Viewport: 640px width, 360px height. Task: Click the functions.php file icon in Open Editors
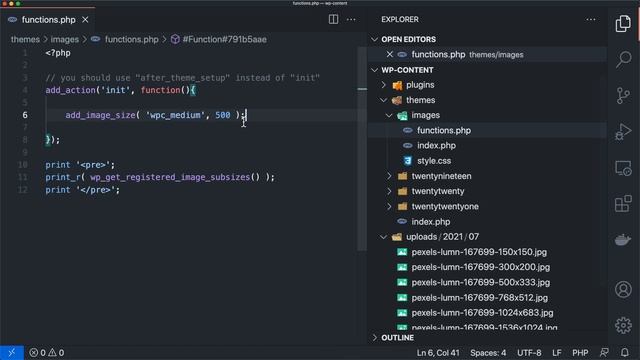[x=402, y=54]
